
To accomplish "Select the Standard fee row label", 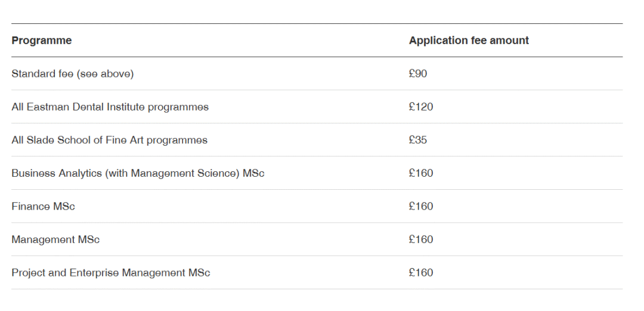I will 72,74.
